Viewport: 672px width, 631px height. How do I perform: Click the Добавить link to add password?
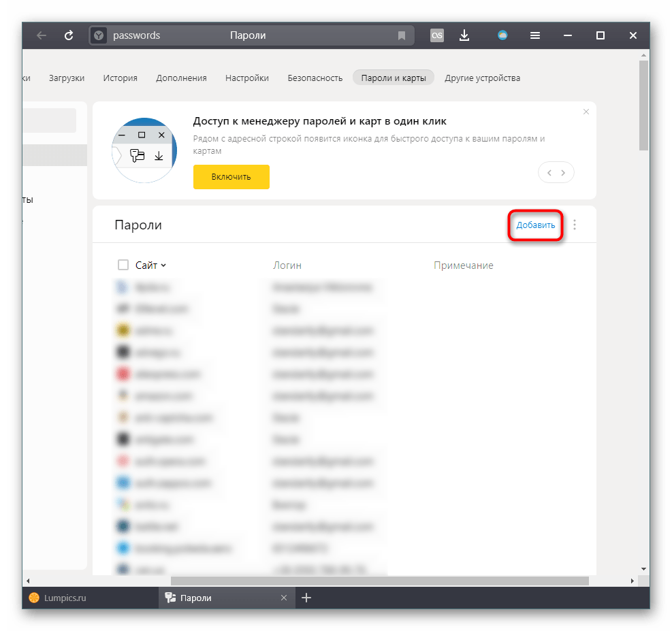tap(535, 225)
